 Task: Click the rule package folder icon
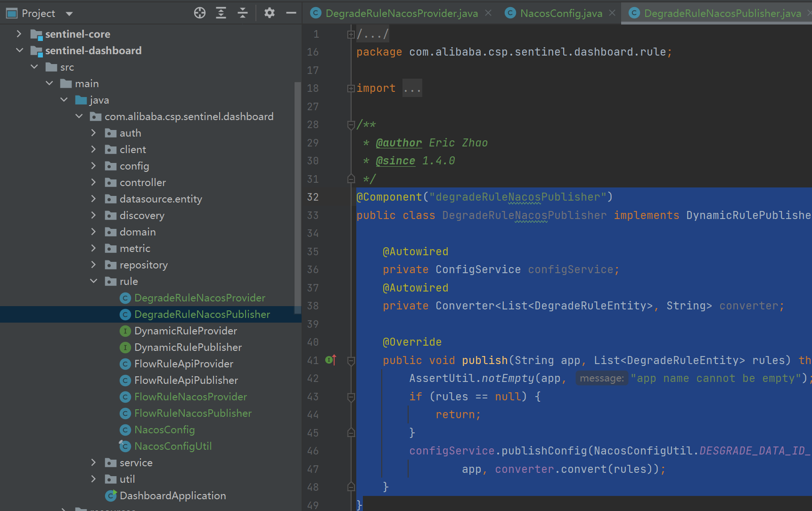pos(111,282)
